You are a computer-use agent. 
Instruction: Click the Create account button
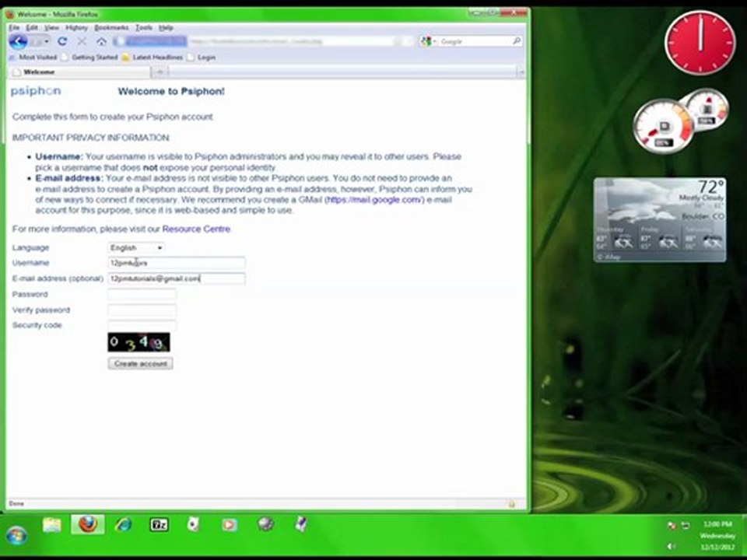(x=140, y=363)
